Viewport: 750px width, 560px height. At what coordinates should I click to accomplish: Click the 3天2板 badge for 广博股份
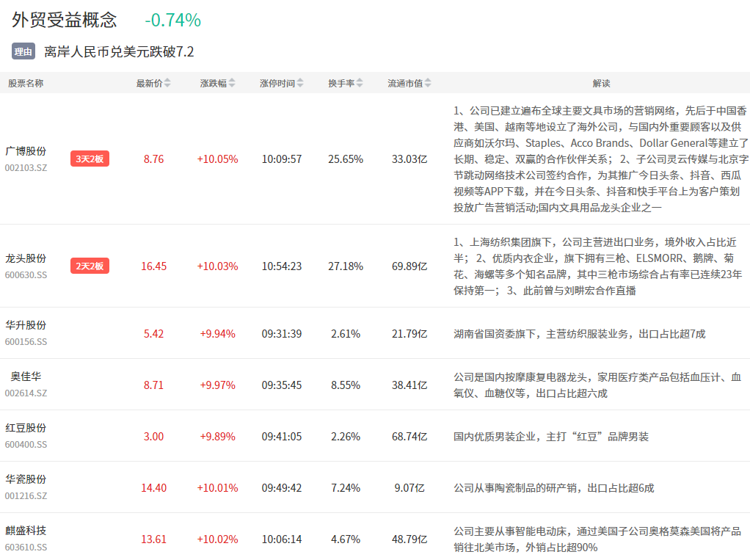point(90,159)
